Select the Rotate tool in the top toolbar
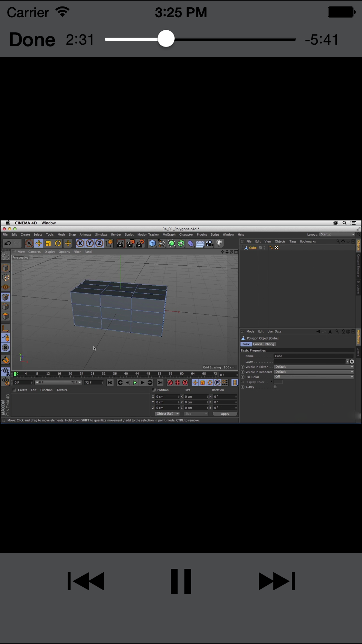Viewport: 362px width, 644px height. coord(58,243)
